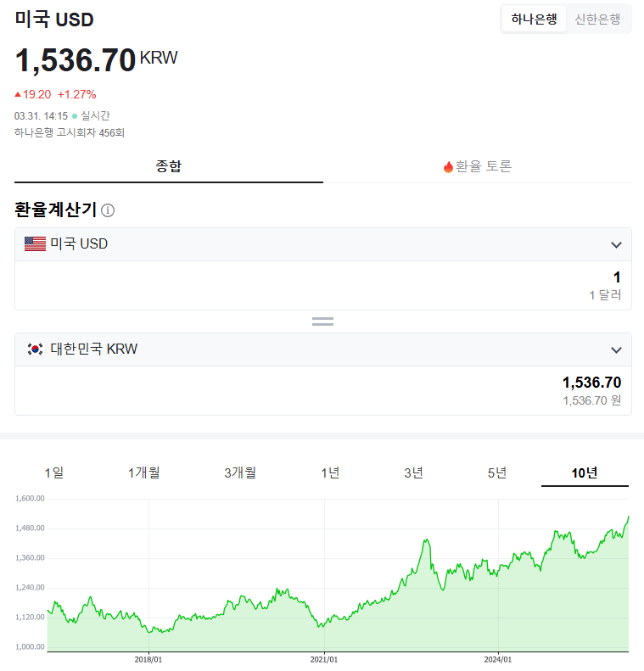The width and height of the screenshot is (644, 671).
Task: Switch bank to 신한은행
Action: [x=597, y=19]
